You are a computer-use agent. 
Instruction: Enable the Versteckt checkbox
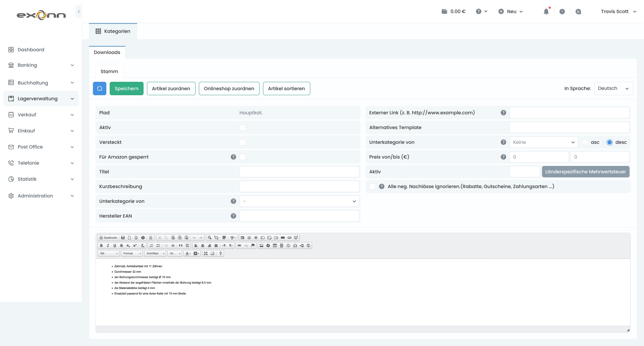243,142
